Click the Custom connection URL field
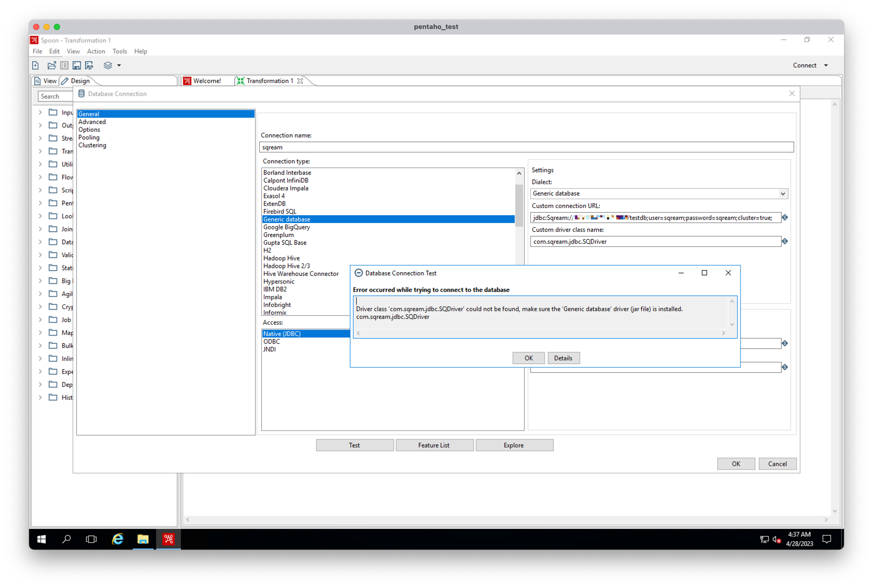 coord(655,217)
